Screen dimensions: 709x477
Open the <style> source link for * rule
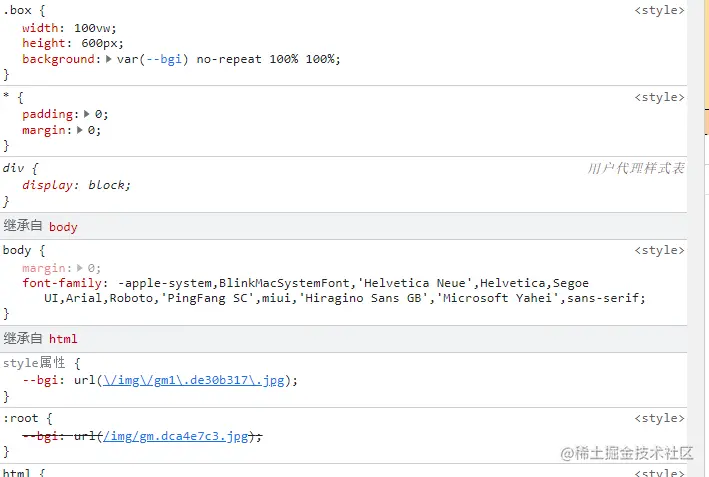click(659, 97)
